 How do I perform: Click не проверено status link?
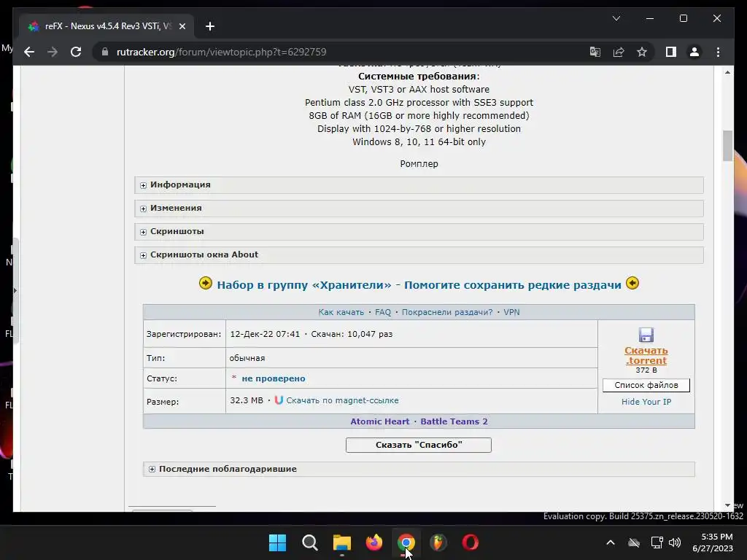click(x=274, y=378)
